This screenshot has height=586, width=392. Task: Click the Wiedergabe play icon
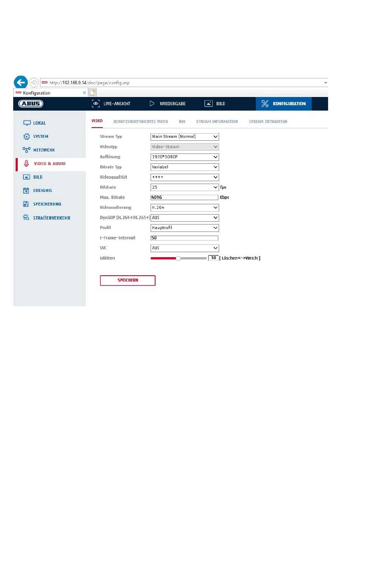pos(152,104)
